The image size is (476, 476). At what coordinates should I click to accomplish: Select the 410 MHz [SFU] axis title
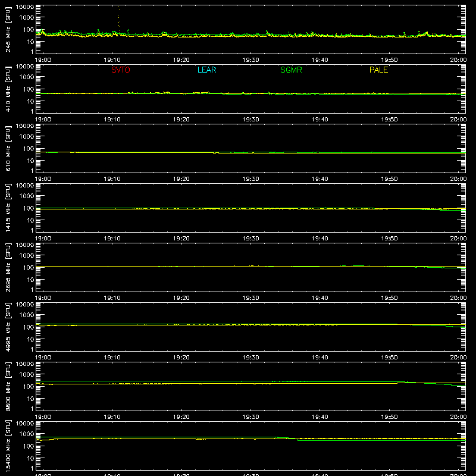(x=8, y=89)
